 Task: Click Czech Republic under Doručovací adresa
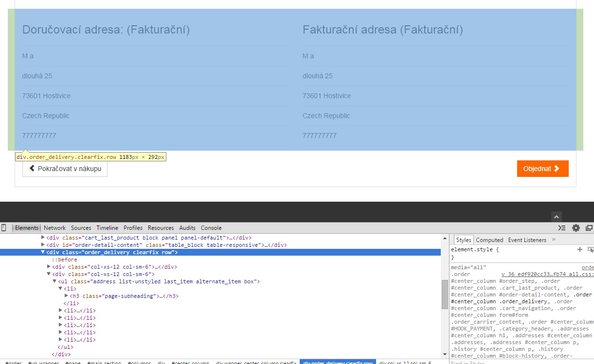point(46,116)
